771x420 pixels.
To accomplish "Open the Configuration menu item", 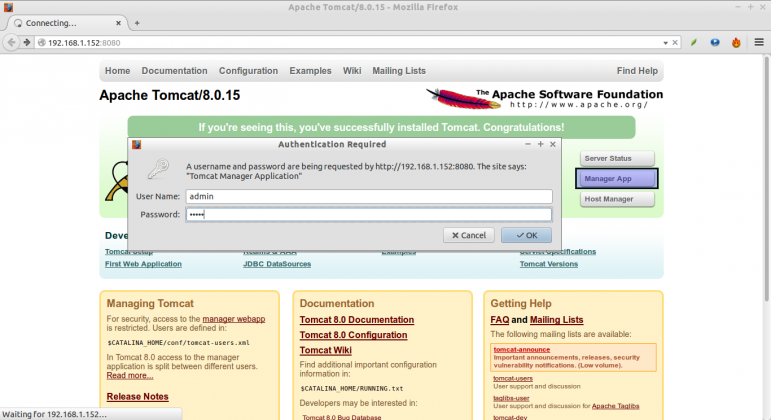I will tap(248, 71).
